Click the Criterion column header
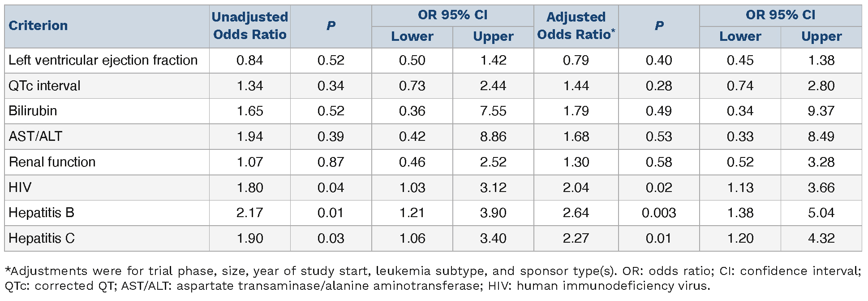Image resolution: width=868 pixels, height=301 pixels. pos(38,26)
